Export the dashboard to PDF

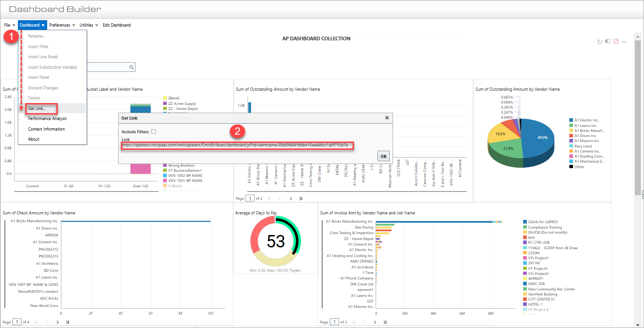[616, 41]
